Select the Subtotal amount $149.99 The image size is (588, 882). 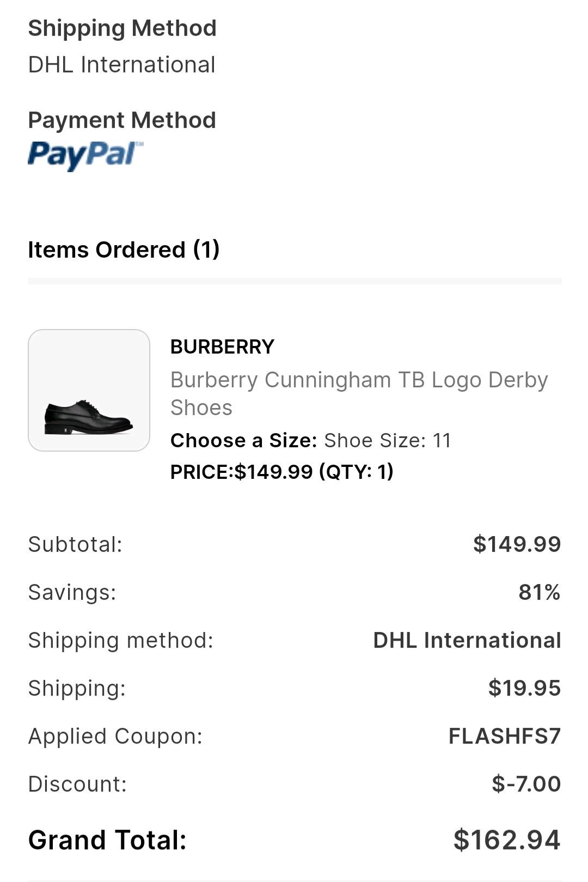[x=517, y=544]
